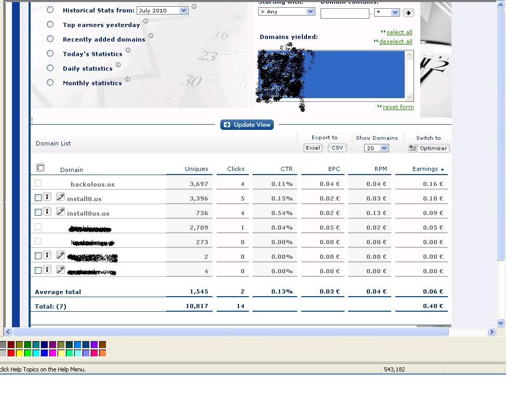
Task: Click the go arrow beside domain filter
Action: tap(408, 12)
